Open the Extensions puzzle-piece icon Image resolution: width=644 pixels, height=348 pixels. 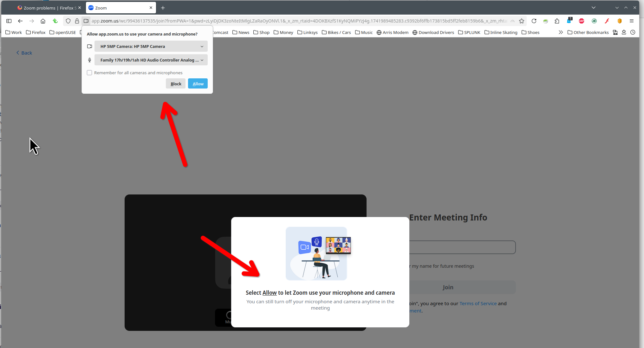click(x=557, y=21)
